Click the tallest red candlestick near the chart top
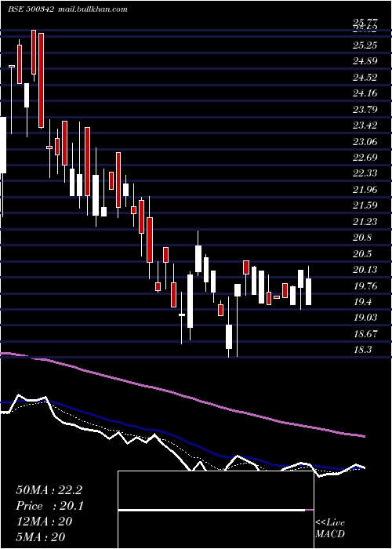 42,81
